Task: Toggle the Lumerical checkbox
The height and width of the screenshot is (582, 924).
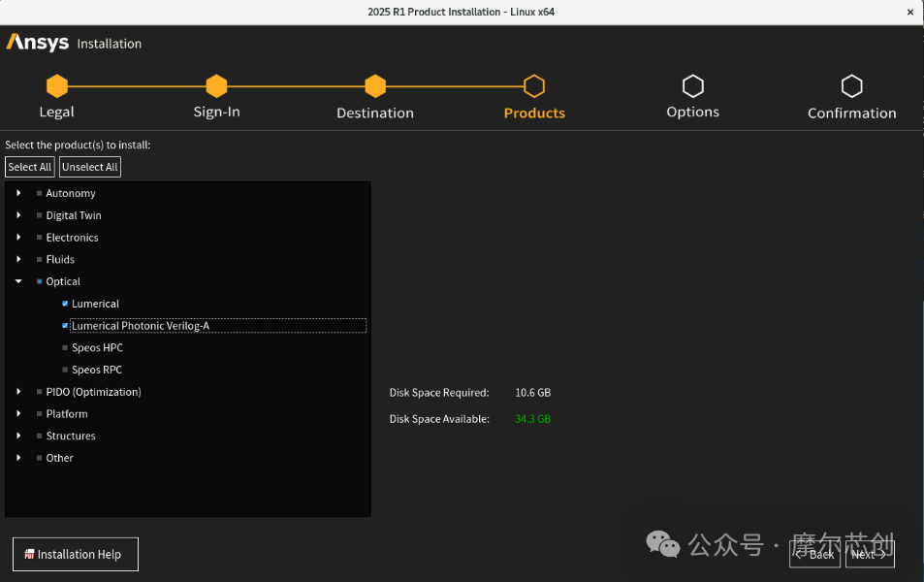Action: 65,304
